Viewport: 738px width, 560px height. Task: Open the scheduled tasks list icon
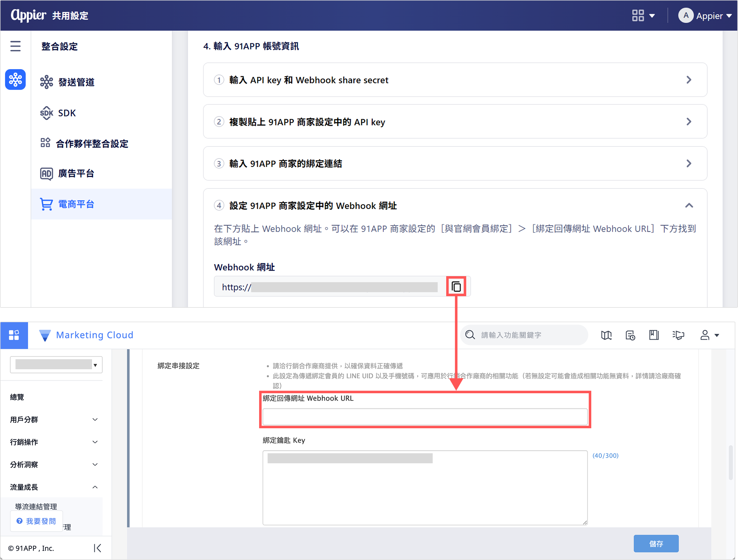(x=630, y=335)
